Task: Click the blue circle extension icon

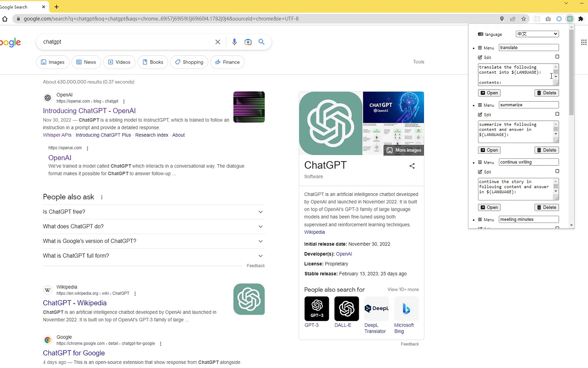Action: coord(559,19)
